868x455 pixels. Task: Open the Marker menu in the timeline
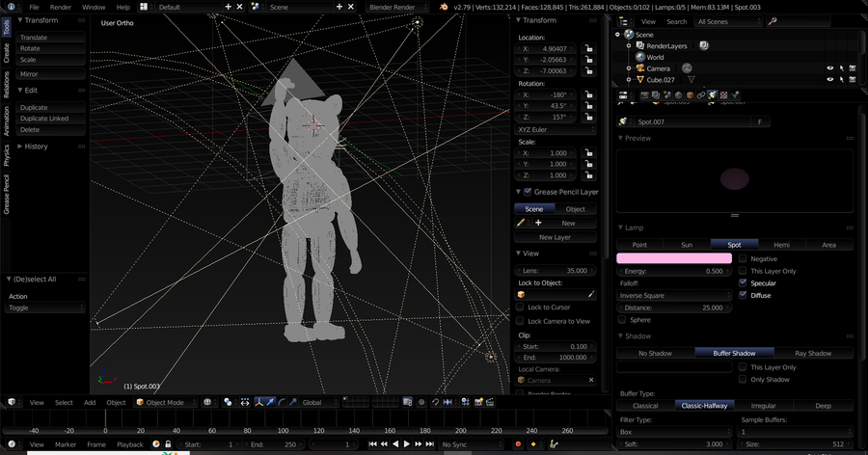tap(66, 444)
